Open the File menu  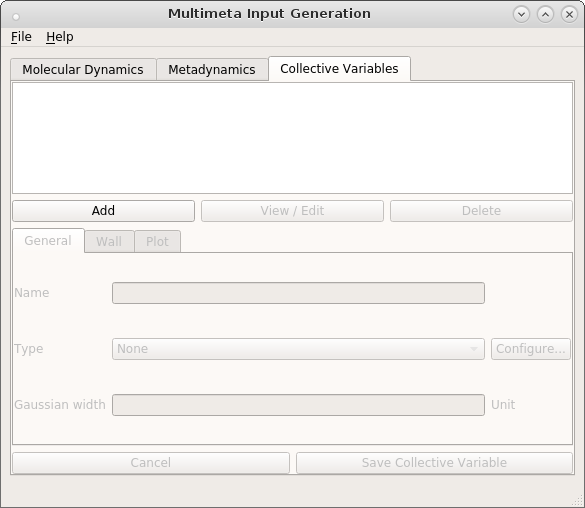click(21, 37)
